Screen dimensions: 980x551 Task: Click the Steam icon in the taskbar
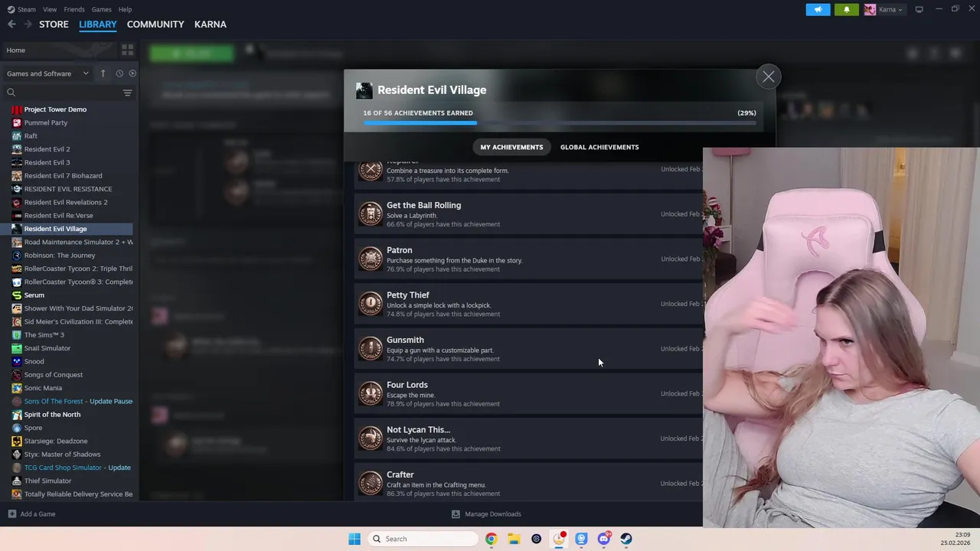pos(626,539)
